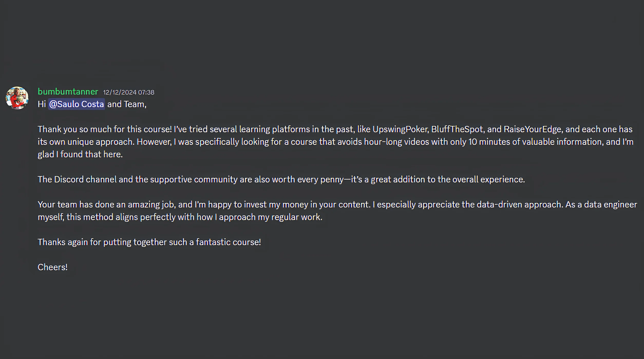Viewport: 644px width, 359px height.
Task: Click the thank-you paragraph of the message
Action: (x=308, y=141)
